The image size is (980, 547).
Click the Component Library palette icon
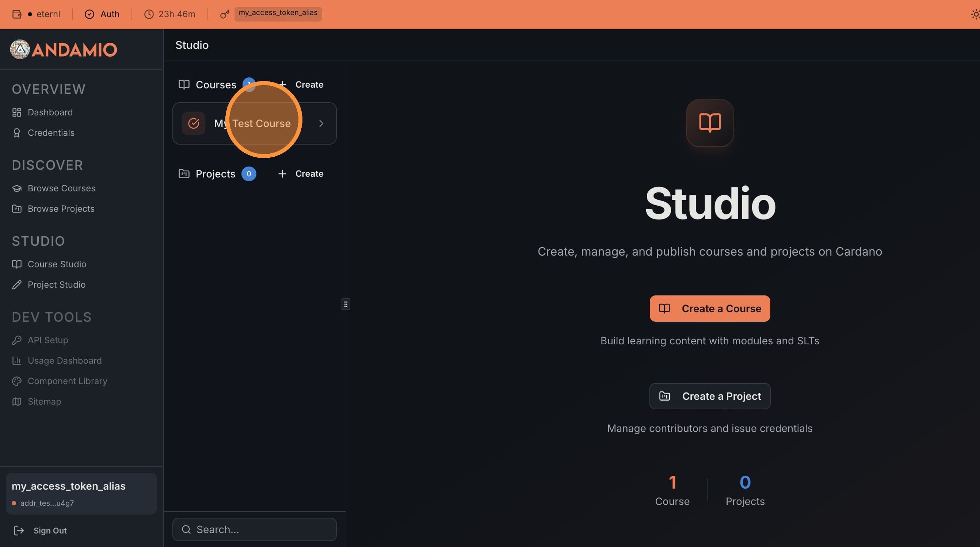(x=17, y=381)
